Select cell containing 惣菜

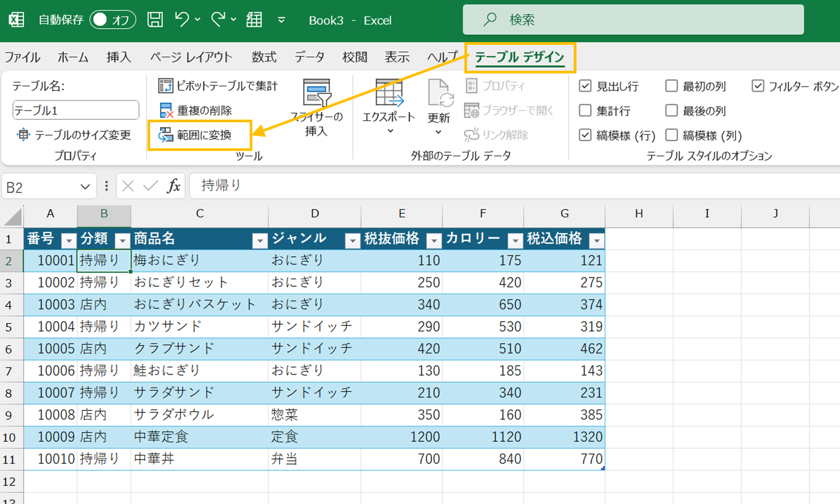click(x=315, y=415)
